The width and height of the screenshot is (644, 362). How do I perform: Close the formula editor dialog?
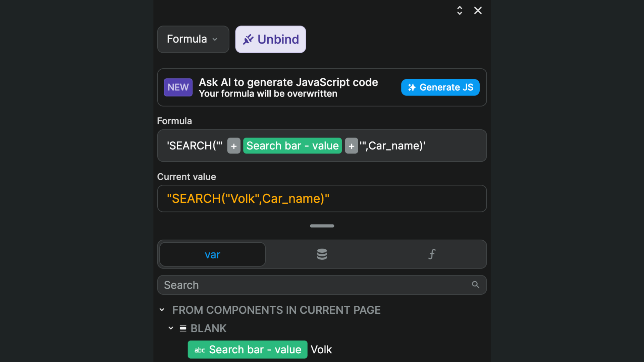(x=478, y=10)
